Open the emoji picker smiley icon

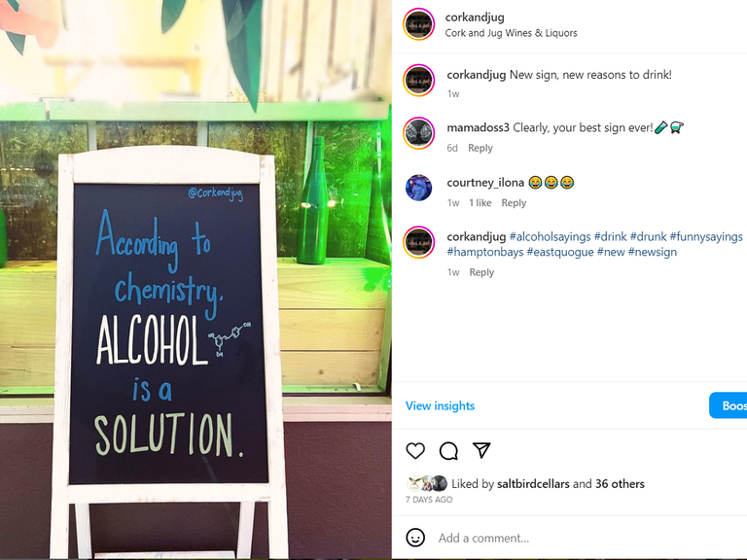point(415,538)
